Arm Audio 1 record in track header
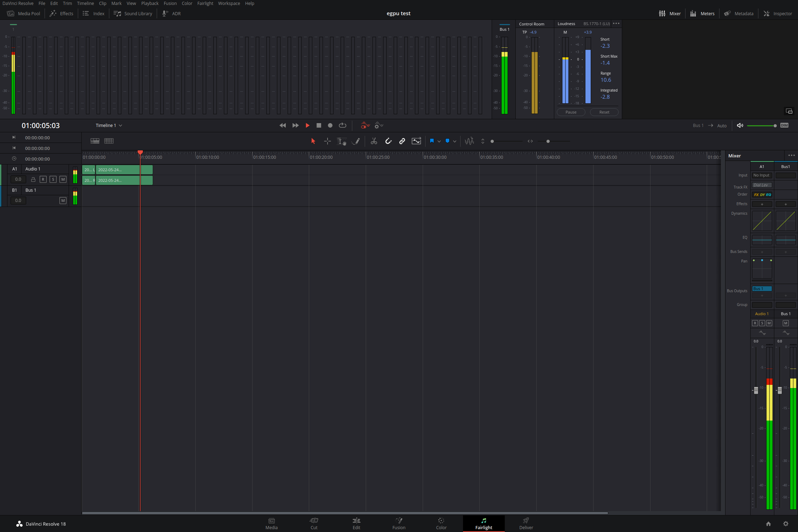This screenshot has width=798, height=532. point(43,179)
